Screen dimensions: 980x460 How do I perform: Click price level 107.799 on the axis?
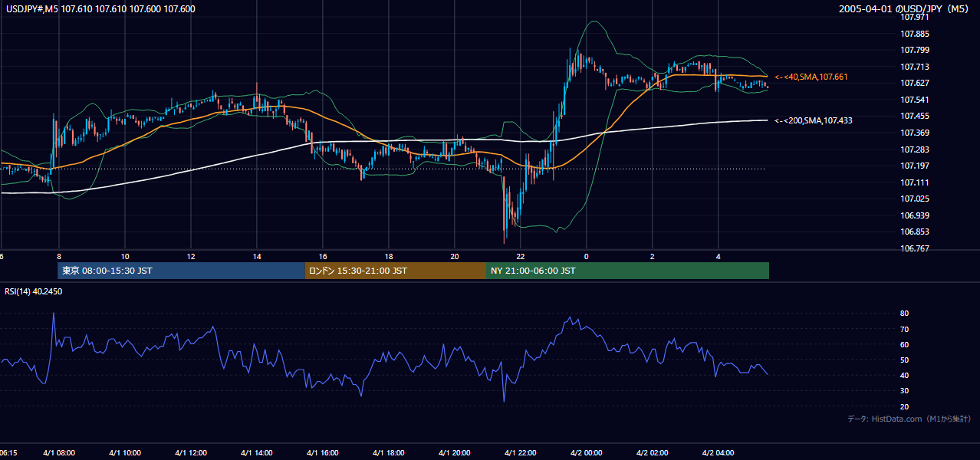coord(915,50)
